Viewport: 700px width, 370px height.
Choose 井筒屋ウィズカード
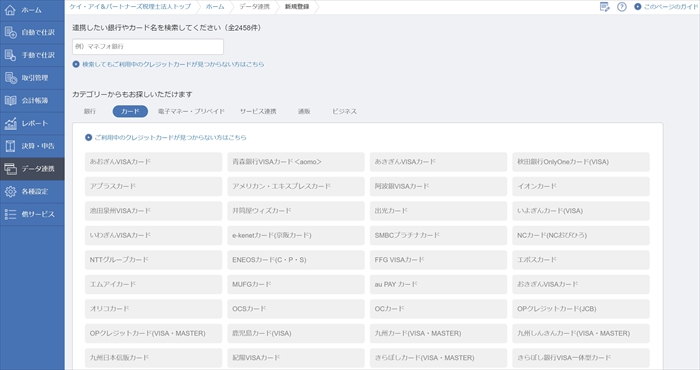pos(296,211)
